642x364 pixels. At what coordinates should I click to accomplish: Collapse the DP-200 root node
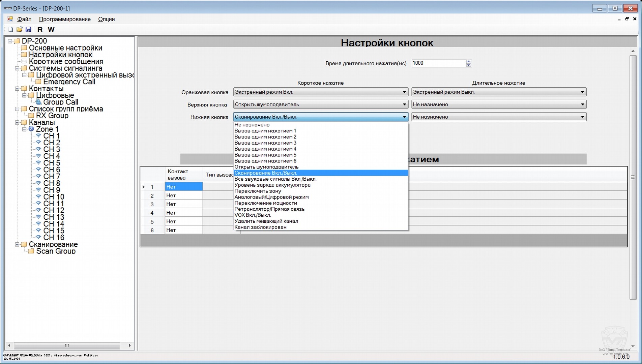[10, 41]
